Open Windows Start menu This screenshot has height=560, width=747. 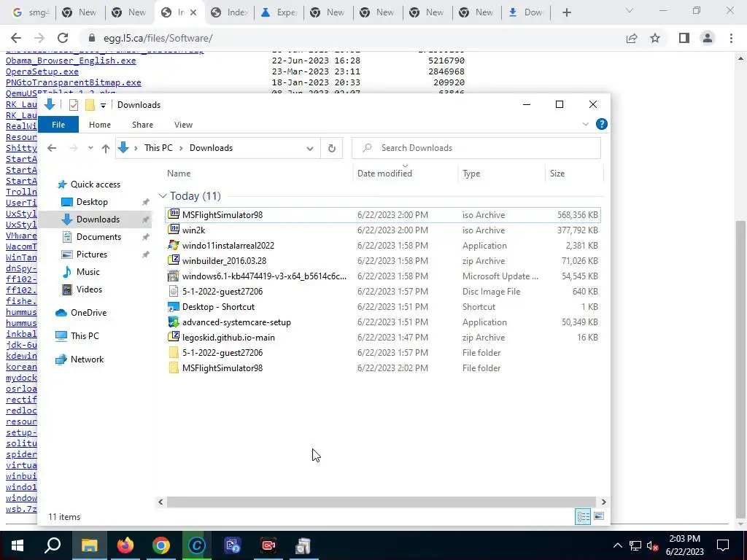(x=18, y=545)
